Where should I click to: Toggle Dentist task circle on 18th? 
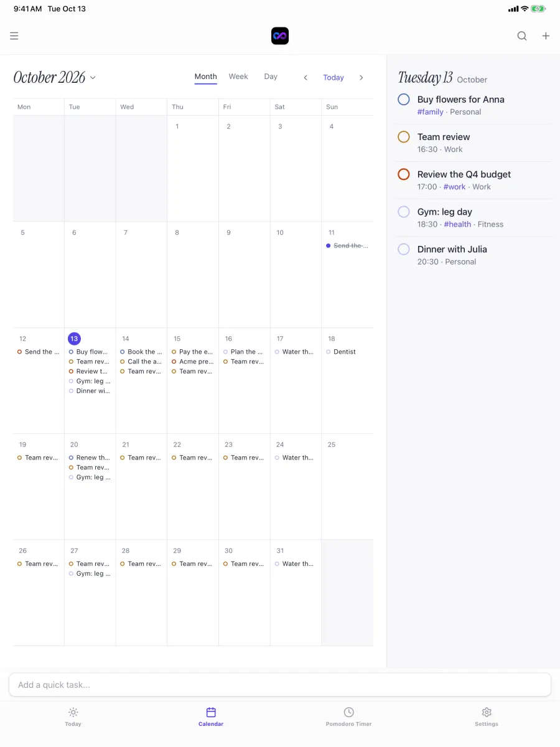coord(329,352)
